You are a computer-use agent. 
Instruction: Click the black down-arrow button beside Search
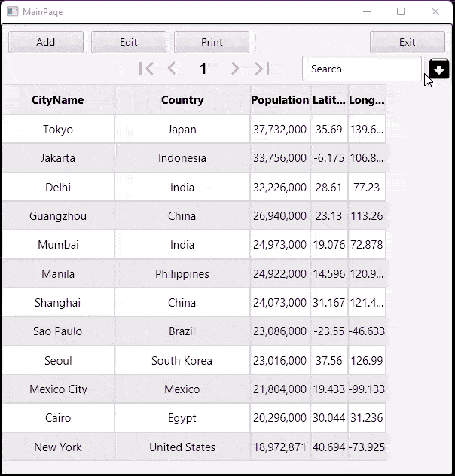pos(440,69)
